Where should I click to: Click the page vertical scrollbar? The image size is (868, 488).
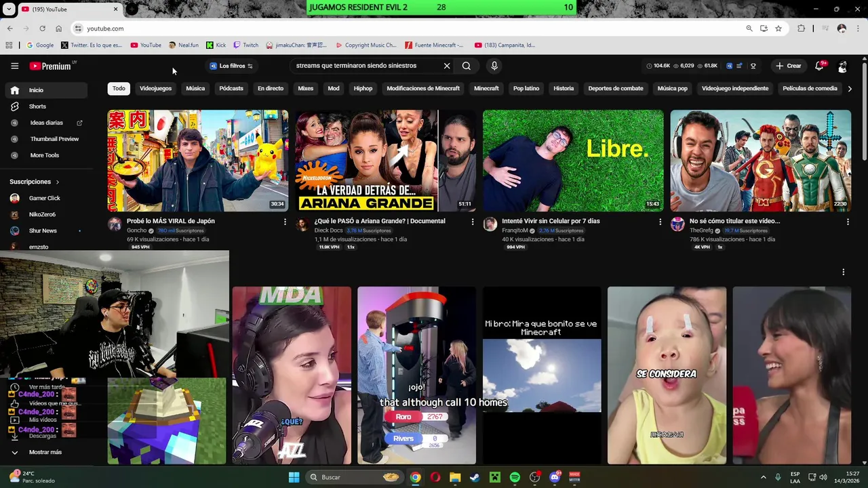tap(864, 112)
